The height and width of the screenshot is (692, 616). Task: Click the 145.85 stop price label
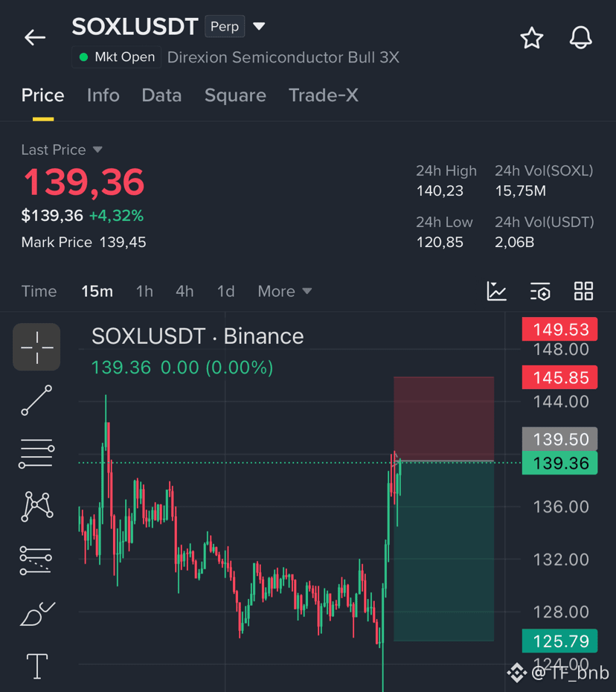(x=560, y=377)
